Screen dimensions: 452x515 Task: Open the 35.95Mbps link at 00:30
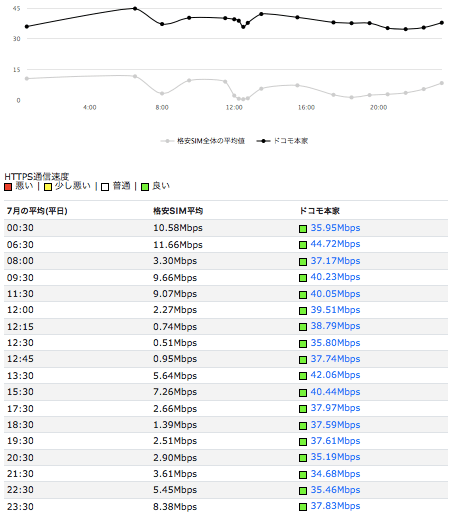pos(335,228)
